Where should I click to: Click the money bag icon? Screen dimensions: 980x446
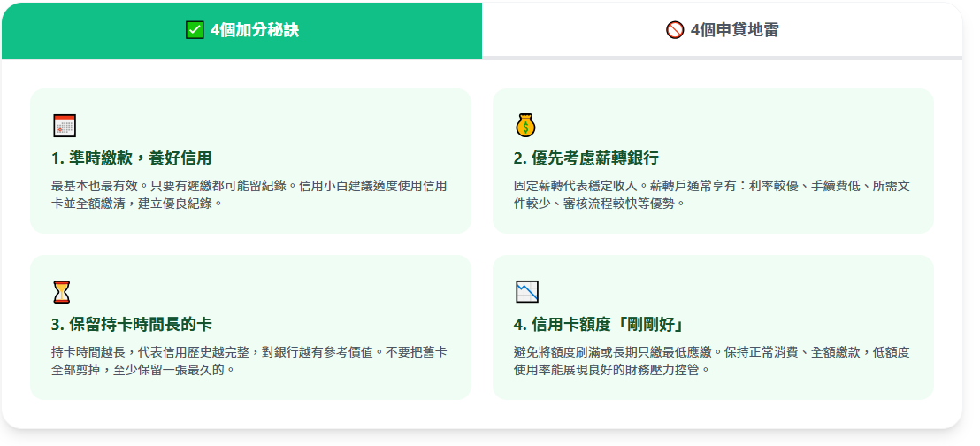coord(526,126)
